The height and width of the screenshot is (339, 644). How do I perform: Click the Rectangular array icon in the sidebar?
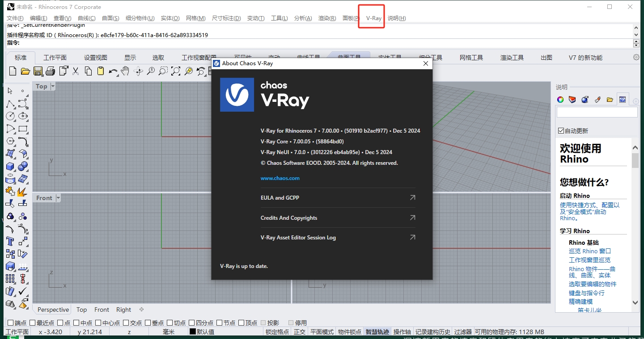point(10,279)
